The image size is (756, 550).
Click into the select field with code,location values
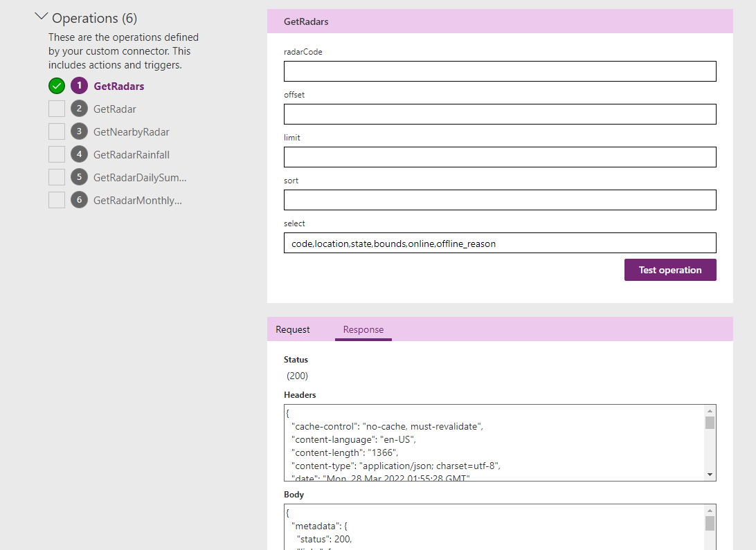500,243
